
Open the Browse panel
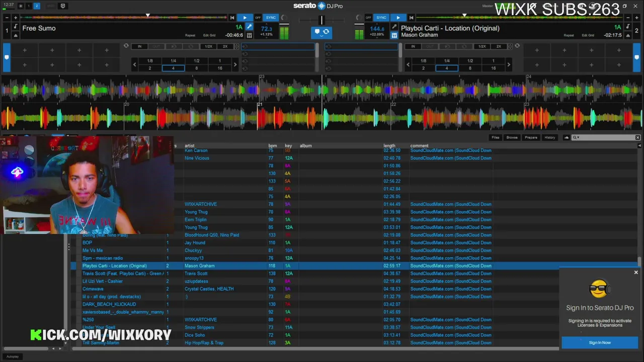[512, 137]
